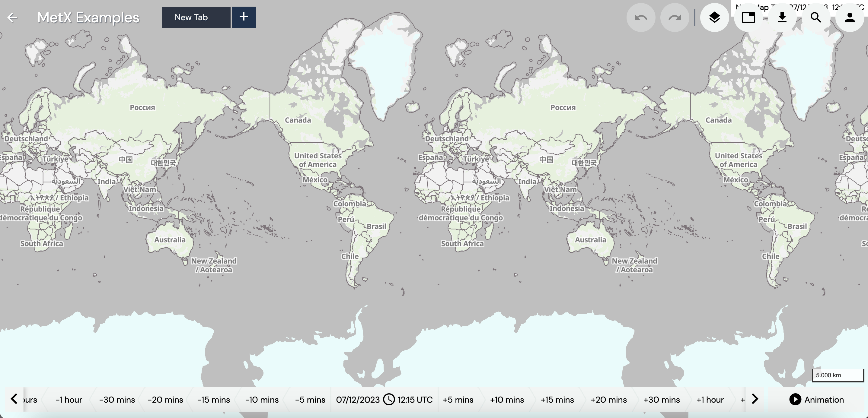Viewport: 868px width, 418px height.
Task: Click the undo arrow icon
Action: (x=642, y=17)
